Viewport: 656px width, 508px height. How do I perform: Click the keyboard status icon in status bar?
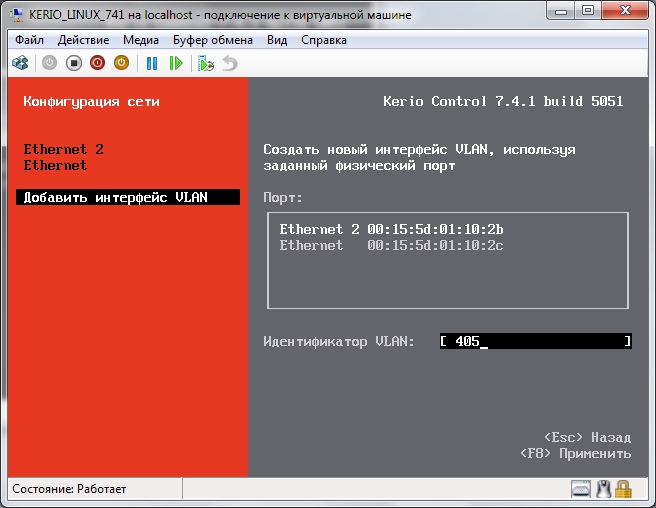point(581,489)
